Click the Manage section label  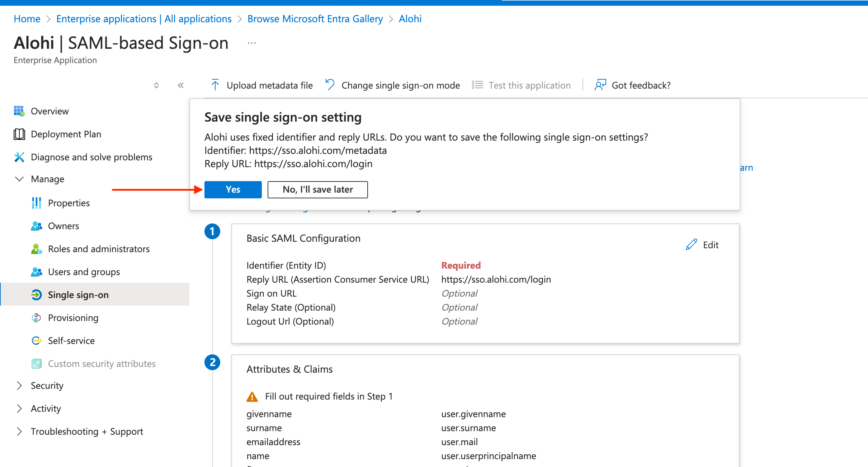click(48, 179)
